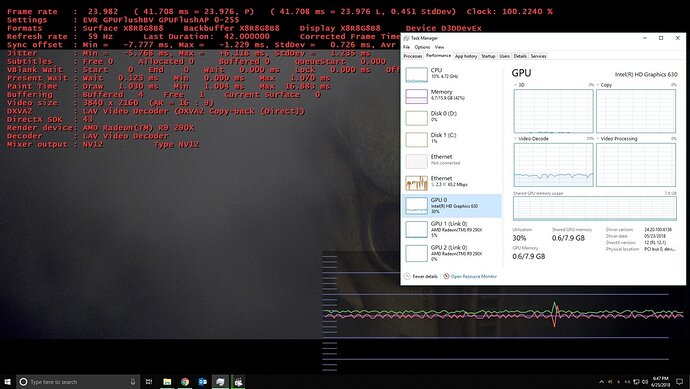
Task: Open the File menu in Task Manager
Action: click(406, 47)
